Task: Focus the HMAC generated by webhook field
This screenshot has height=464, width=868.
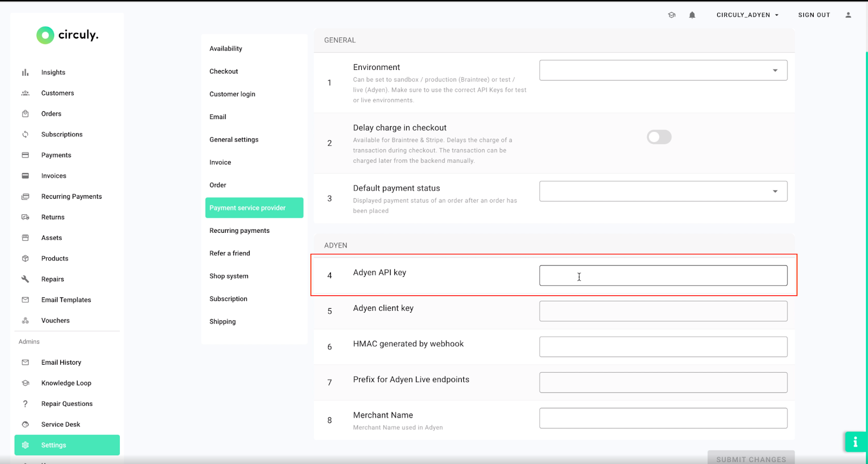Action: pos(663,347)
